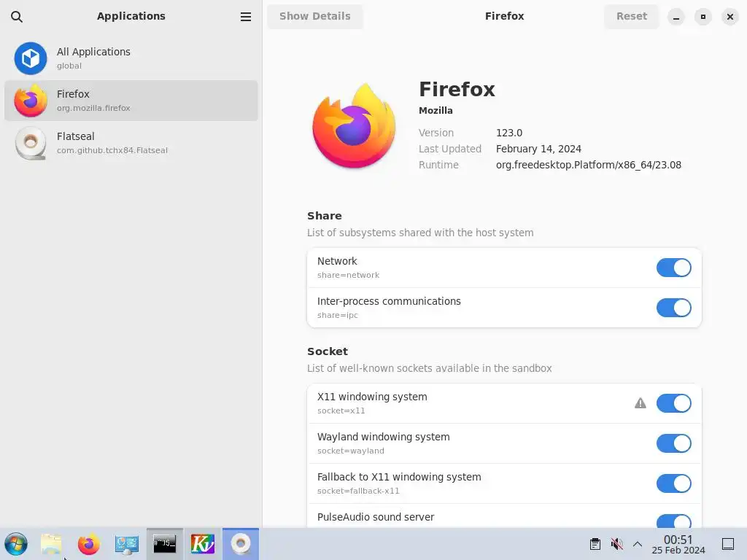Screen dimensions: 747x560
Task: Click the Mozilla developer name
Action: point(436,111)
